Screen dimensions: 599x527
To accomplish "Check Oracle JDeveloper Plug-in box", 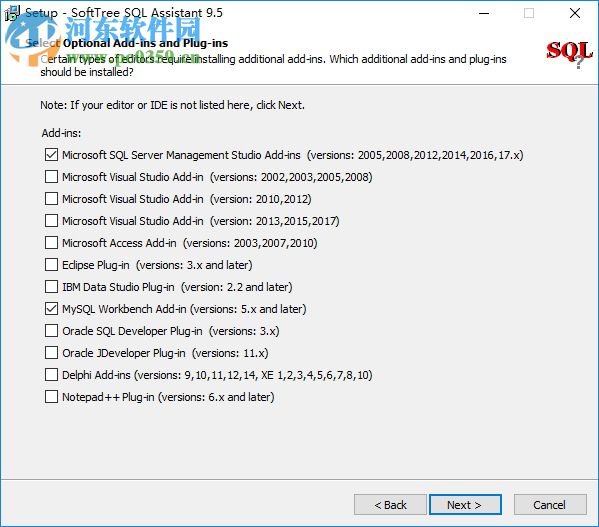I will coord(51,352).
